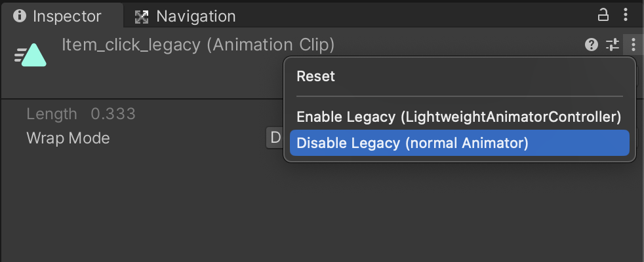644x262 pixels.
Task: Toggle the Inspector lock padlock
Action: tap(603, 15)
